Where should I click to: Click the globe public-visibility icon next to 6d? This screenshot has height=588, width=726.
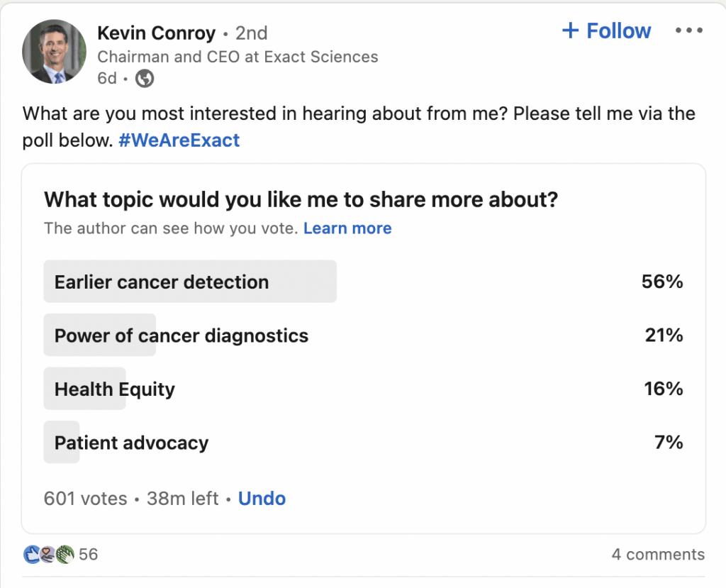(144, 79)
